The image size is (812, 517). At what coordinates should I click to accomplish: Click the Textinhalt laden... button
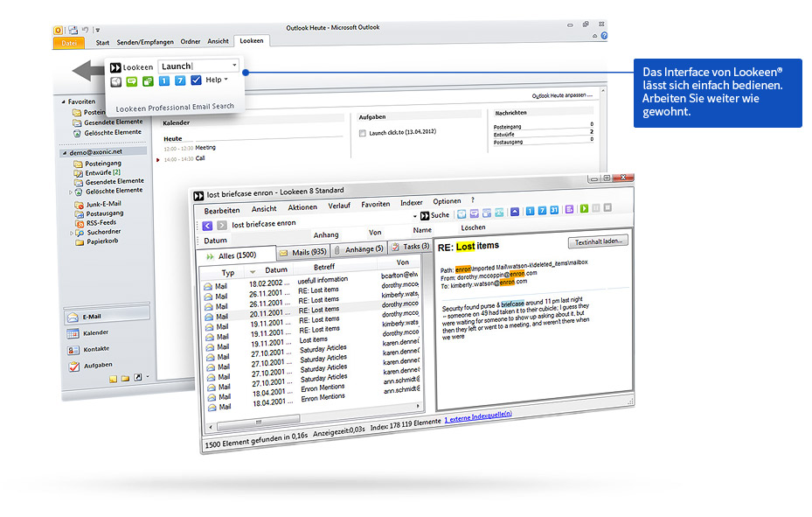click(599, 241)
